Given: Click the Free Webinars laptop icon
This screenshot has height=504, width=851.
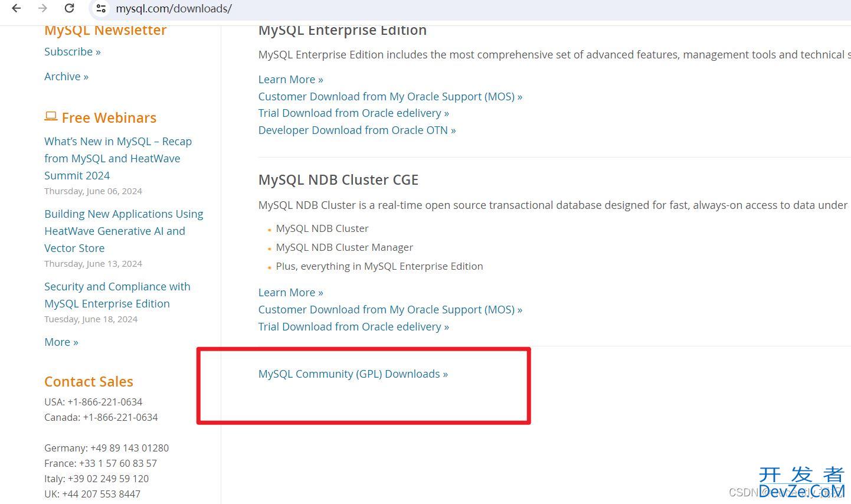Looking at the screenshot, I should 51,117.
